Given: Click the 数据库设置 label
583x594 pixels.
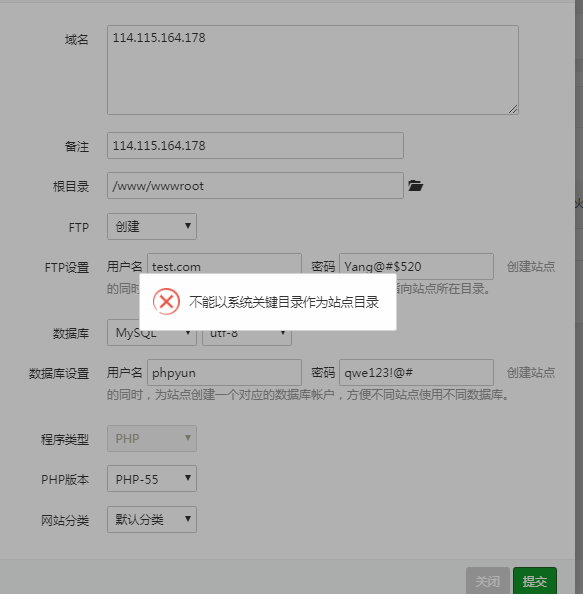Looking at the screenshot, I should point(59,374).
